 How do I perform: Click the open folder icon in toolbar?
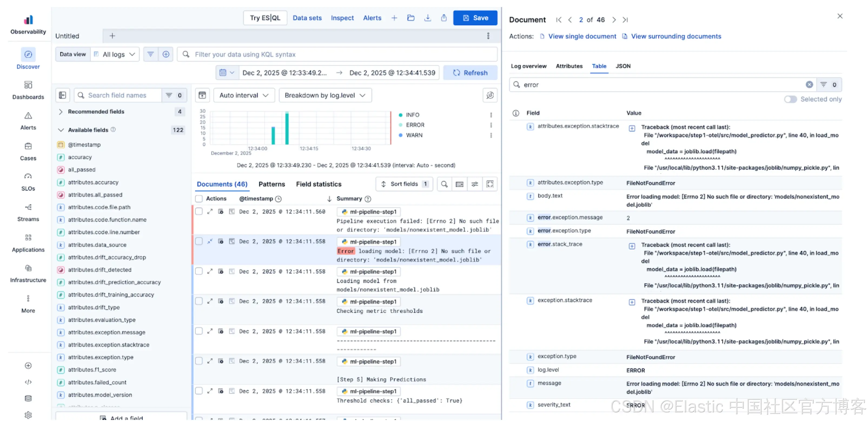(x=410, y=18)
